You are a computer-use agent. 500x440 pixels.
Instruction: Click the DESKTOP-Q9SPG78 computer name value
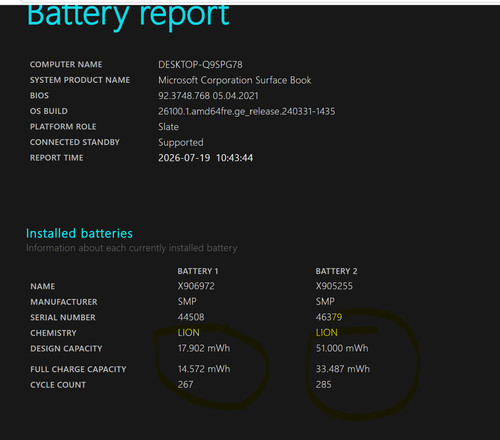coord(200,65)
